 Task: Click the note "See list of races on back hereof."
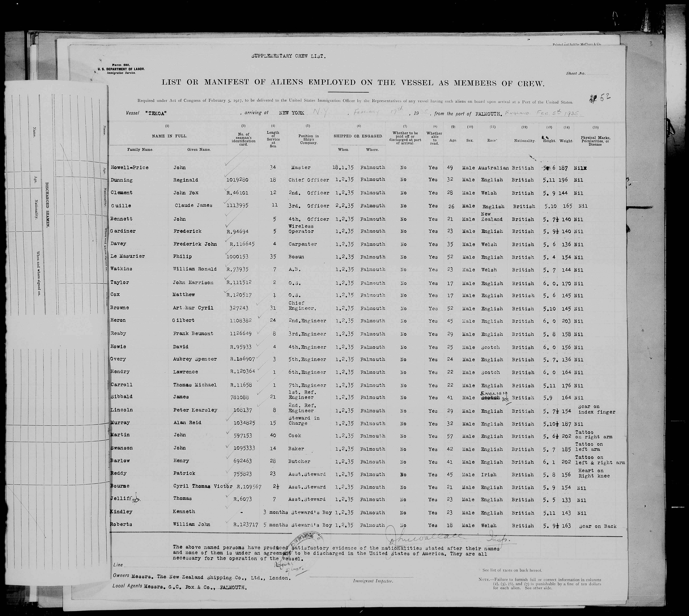512,570
